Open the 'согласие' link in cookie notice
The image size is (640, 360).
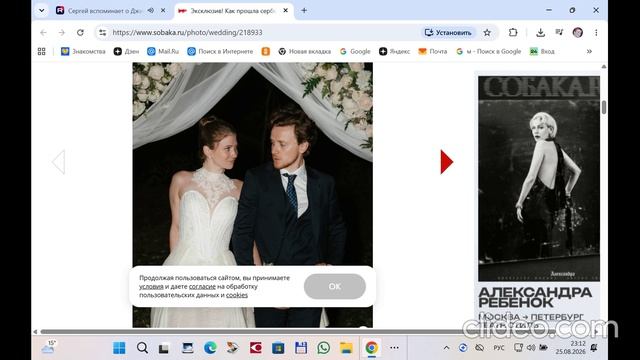click(x=202, y=287)
